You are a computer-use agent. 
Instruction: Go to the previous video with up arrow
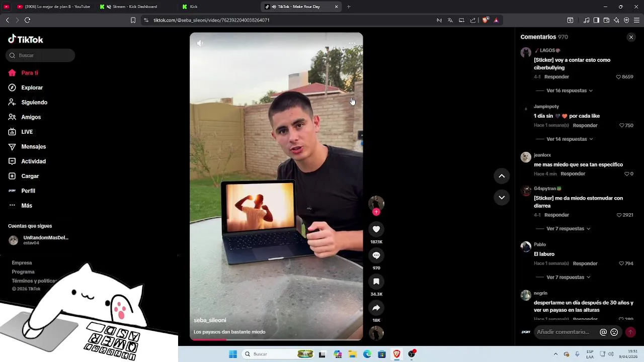point(502,176)
